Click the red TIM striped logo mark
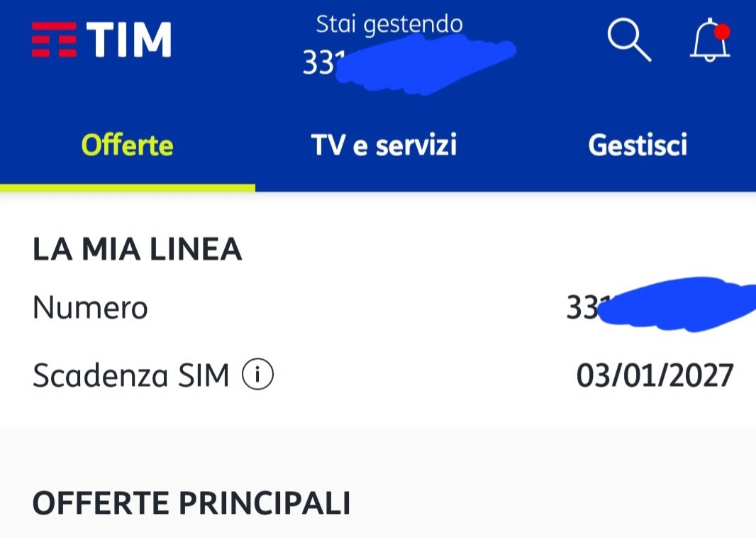The width and height of the screenshot is (756, 538). click(x=54, y=40)
